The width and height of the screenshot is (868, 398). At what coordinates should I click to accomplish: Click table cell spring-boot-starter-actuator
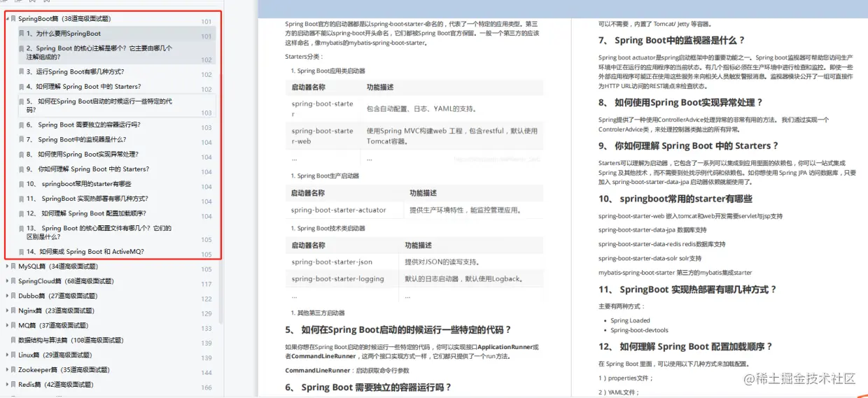[x=339, y=210]
